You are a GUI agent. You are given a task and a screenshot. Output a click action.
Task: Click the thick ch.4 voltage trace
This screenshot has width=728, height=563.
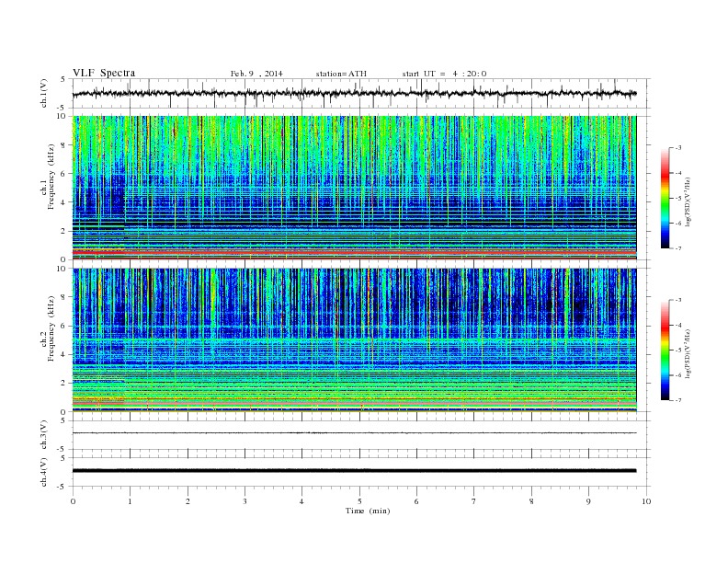point(354,471)
